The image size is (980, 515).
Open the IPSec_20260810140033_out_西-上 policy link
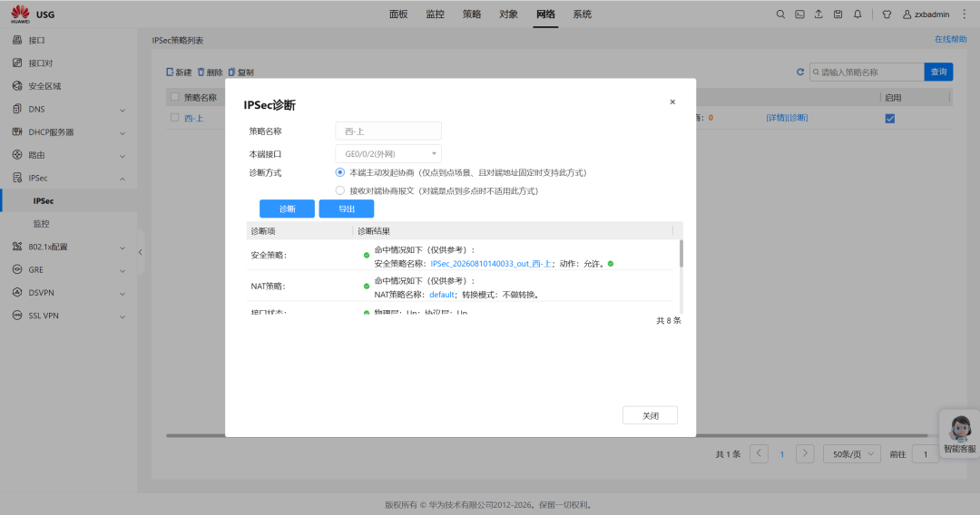click(x=491, y=264)
